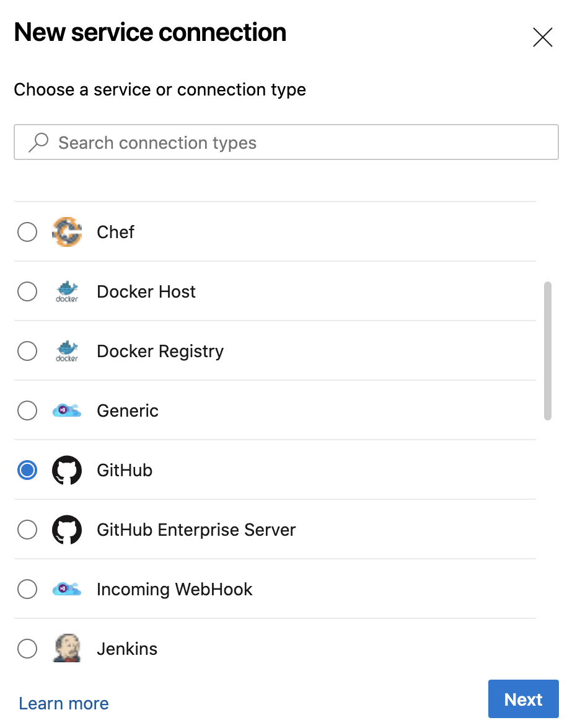Open the Learn more link
The height and width of the screenshot is (728, 580).
[64, 703]
